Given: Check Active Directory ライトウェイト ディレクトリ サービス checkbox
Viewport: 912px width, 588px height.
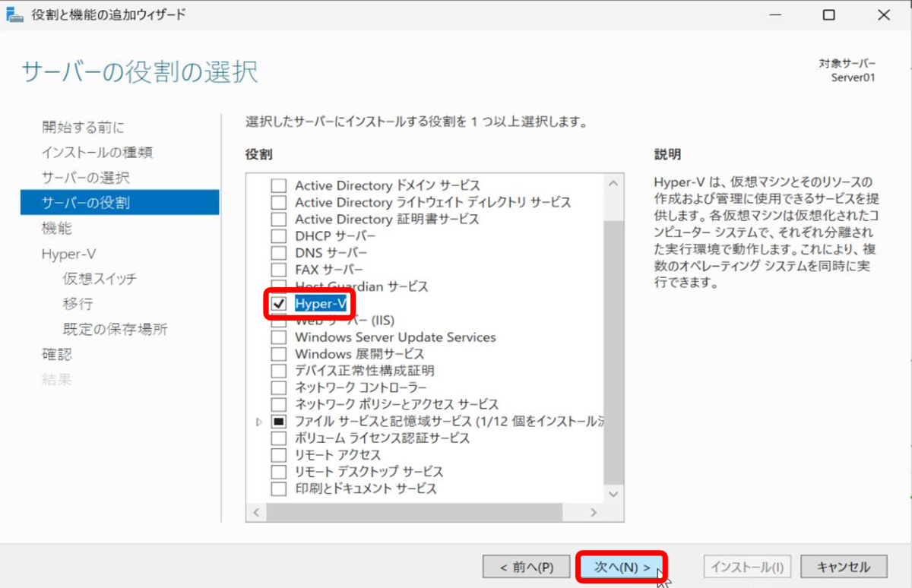Looking at the screenshot, I should [x=279, y=202].
